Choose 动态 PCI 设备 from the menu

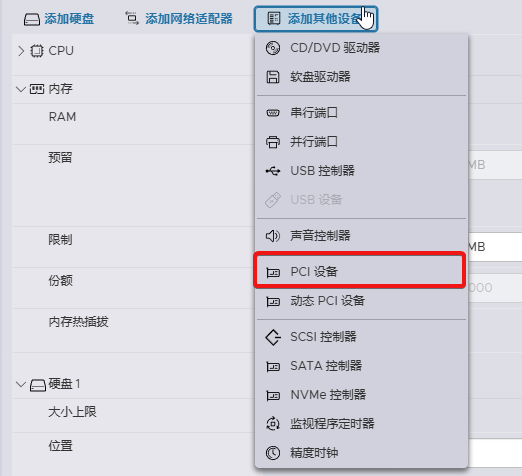click(x=361, y=301)
